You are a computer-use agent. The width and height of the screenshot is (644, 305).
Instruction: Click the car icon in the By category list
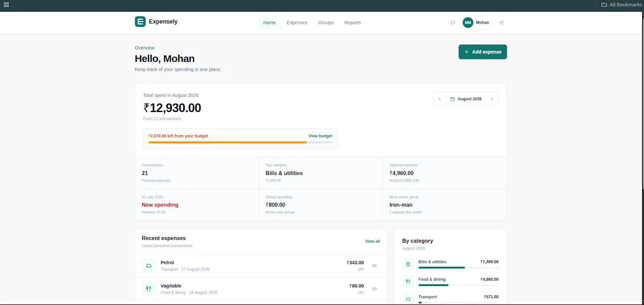point(408,299)
